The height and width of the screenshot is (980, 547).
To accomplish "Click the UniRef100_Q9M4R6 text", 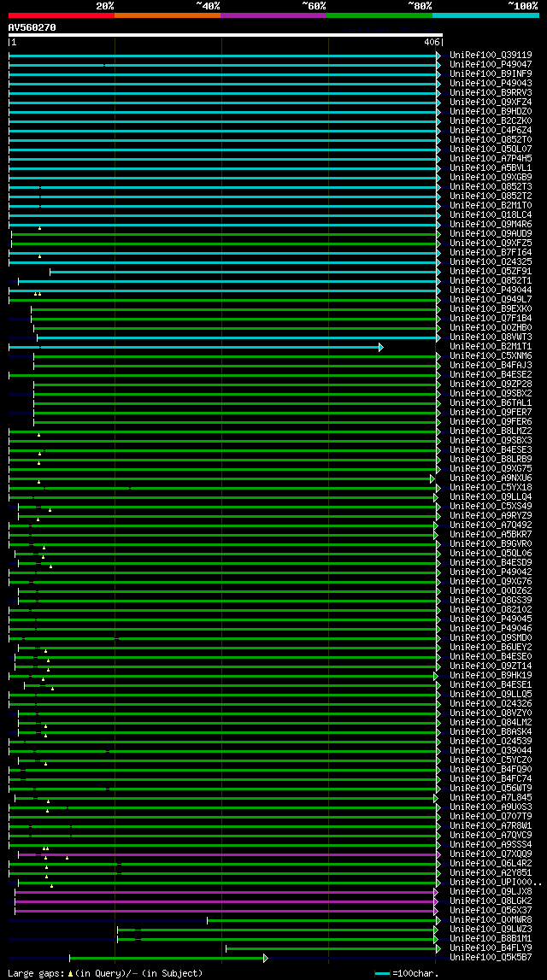I will 491,225.
